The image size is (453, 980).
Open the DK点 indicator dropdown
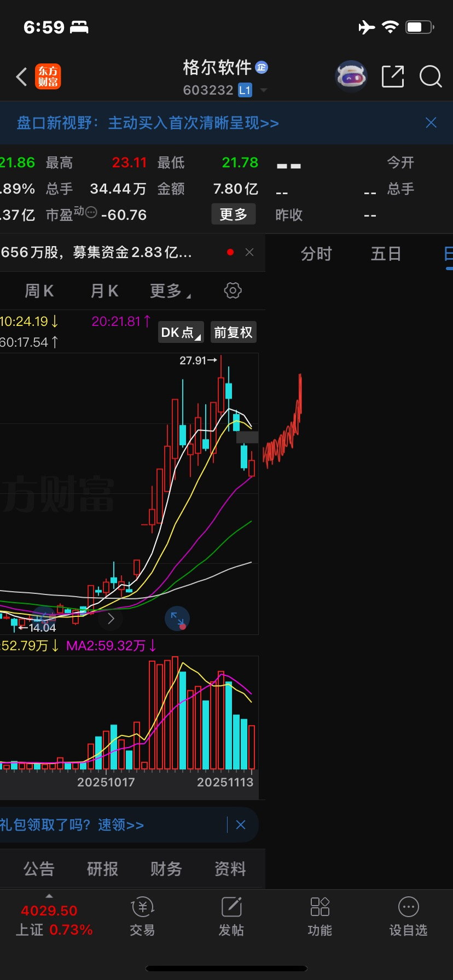click(x=181, y=332)
